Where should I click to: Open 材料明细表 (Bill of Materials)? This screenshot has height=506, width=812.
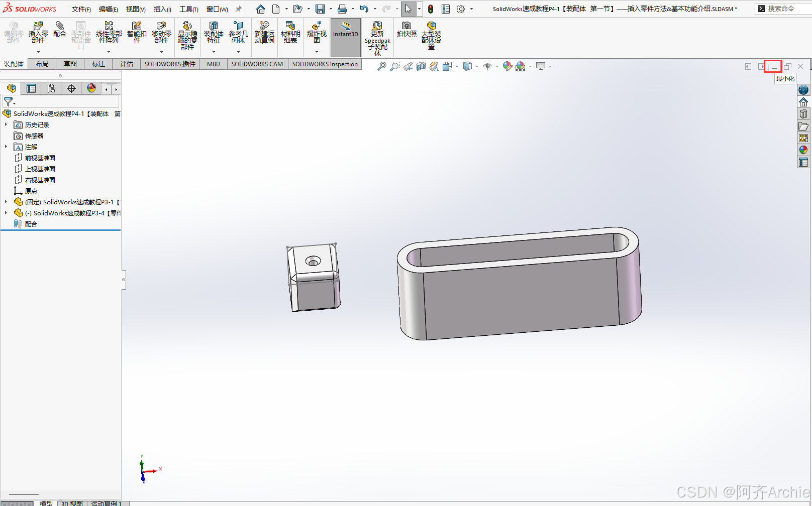point(290,32)
